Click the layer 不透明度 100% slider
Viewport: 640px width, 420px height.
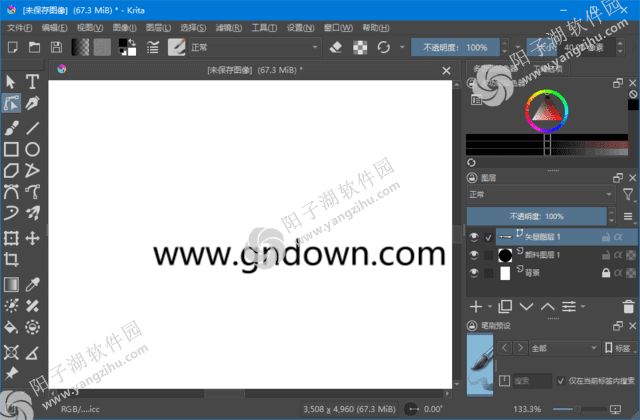536,216
